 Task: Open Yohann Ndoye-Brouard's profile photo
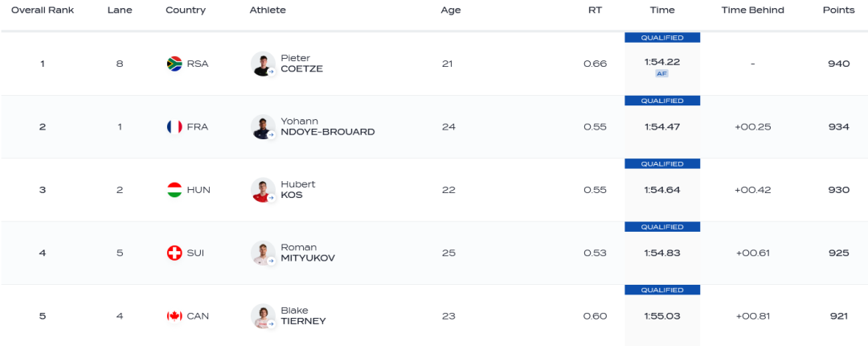263,127
